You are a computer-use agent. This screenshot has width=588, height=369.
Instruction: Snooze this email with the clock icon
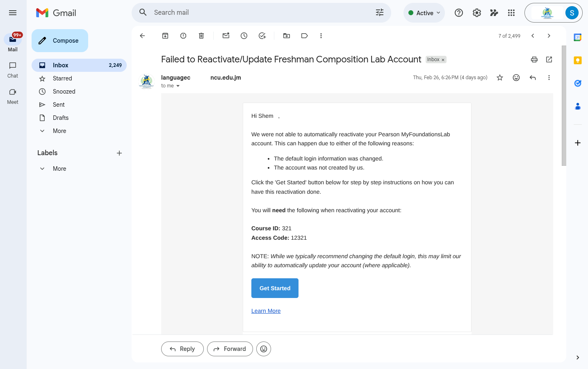244,36
